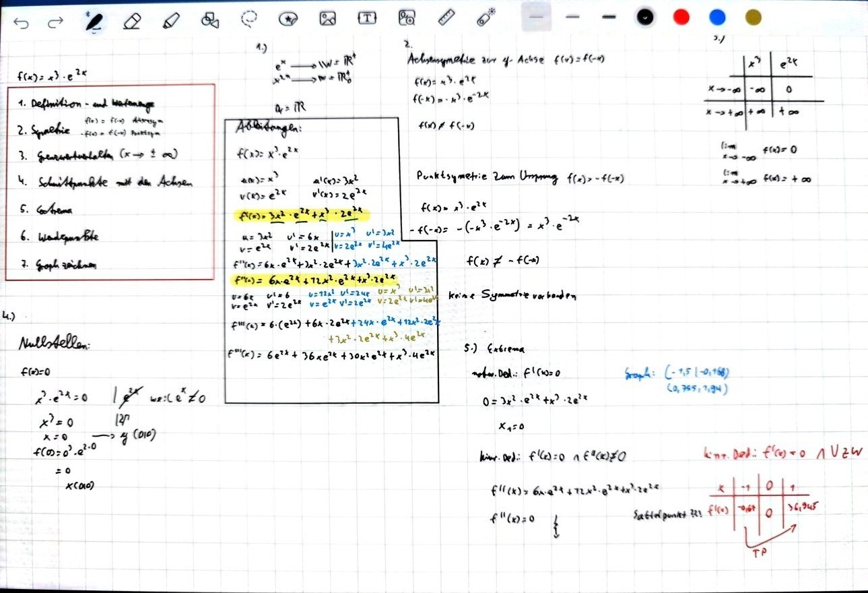Select the Lasso selection tool
Viewport: 868px width, 593px height.
point(250,20)
